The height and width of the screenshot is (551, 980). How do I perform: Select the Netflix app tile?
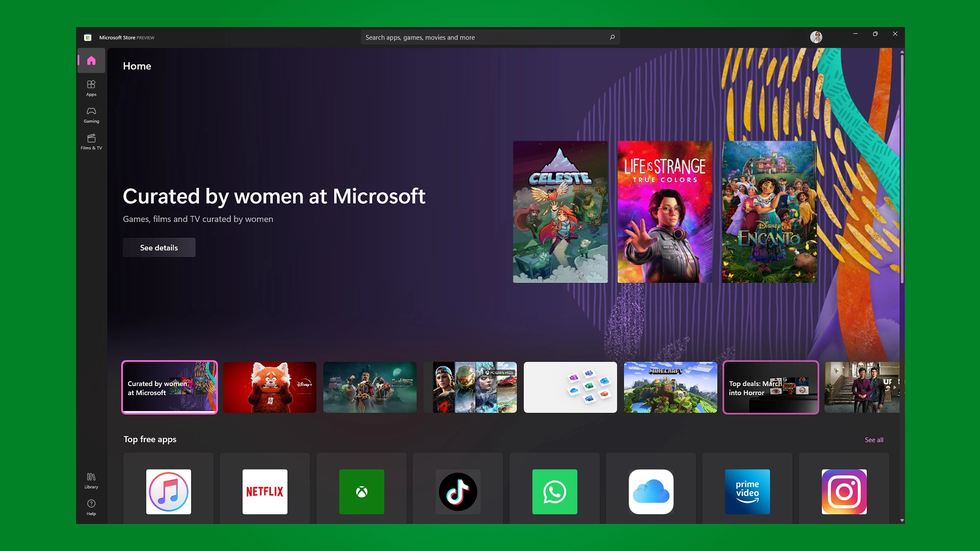tap(265, 491)
